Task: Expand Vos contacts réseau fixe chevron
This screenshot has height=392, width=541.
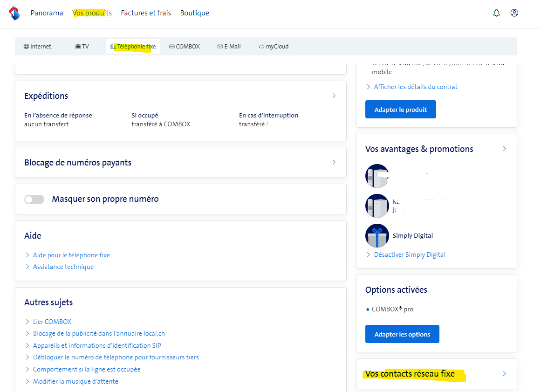Action: pos(504,374)
